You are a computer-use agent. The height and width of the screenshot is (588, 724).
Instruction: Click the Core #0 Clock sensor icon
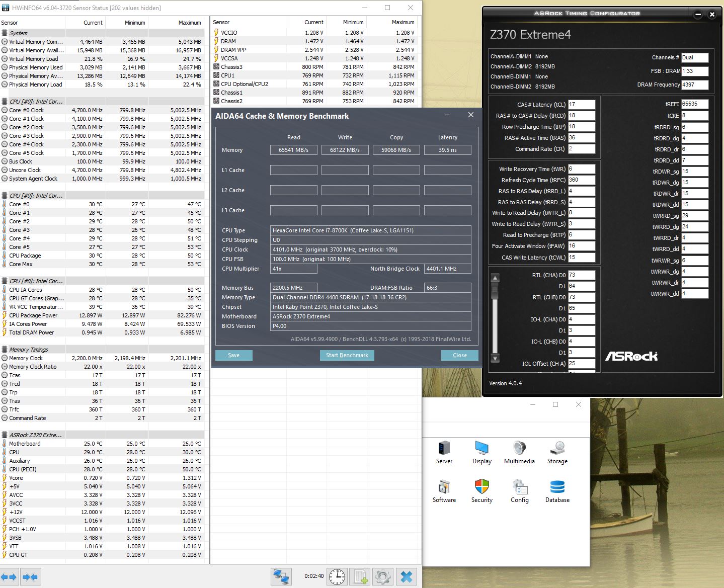(5, 110)
